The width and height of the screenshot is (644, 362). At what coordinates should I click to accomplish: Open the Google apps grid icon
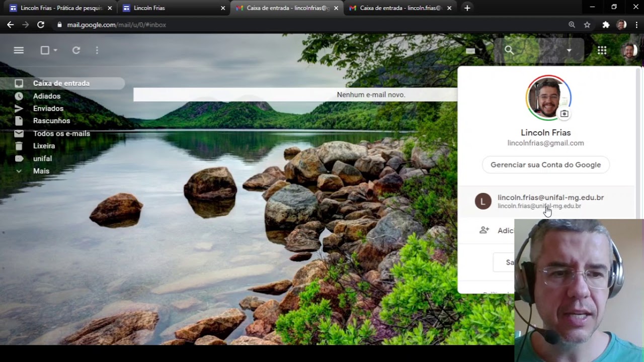(x=602, y=50)
